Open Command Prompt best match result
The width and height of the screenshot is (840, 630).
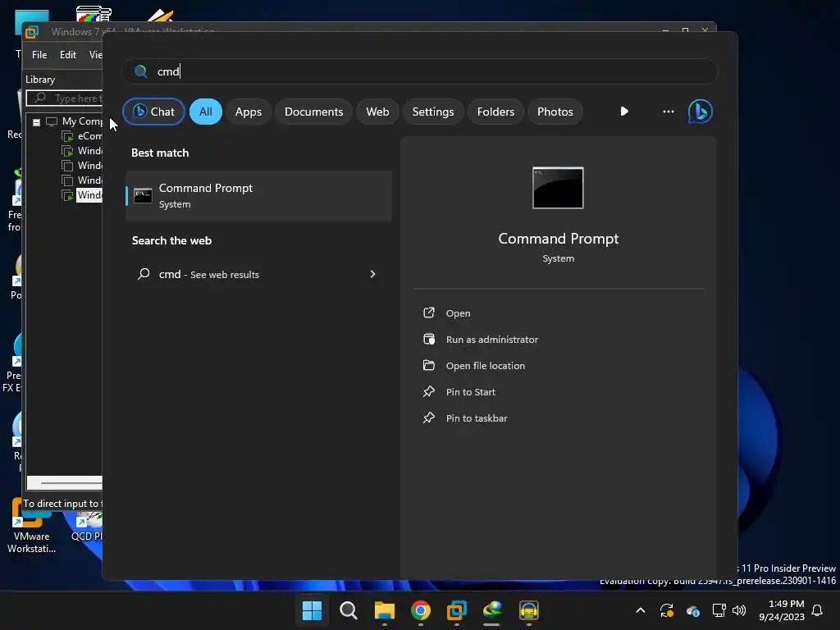click(x=258, y=195)
